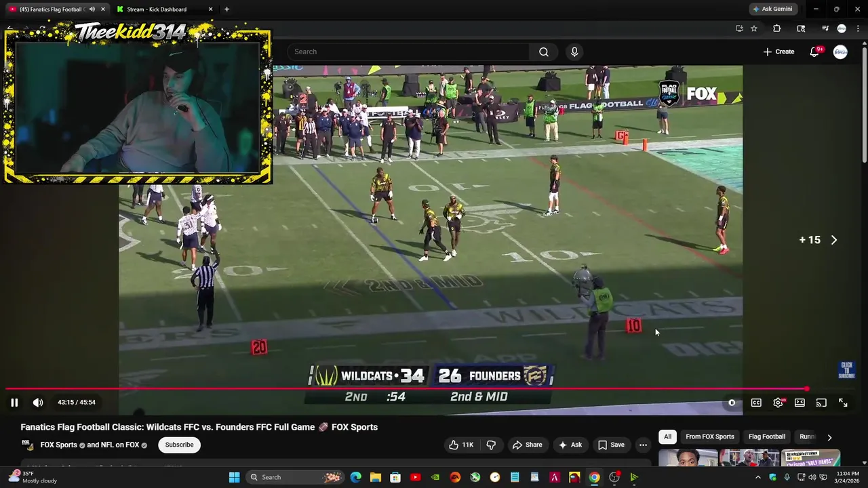Skip forward with the +15 arrow
The image size is (868, 488).
pos(834,240)
